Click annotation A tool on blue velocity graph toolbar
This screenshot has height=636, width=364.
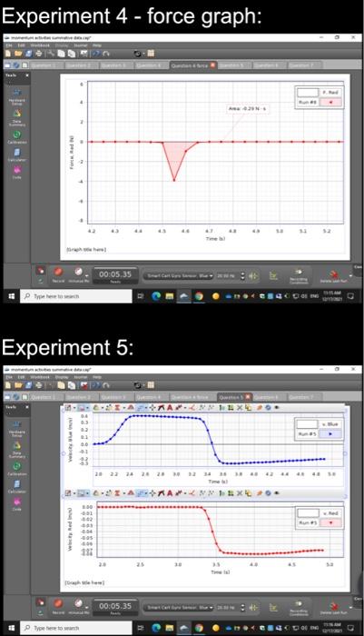[170, 408]
